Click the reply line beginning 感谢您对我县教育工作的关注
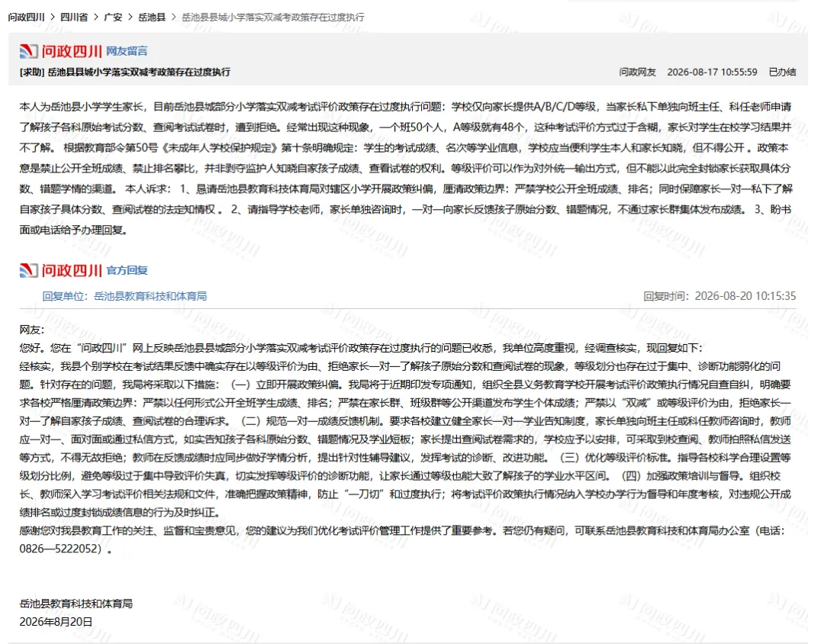The width and height of the screenshot is (824, 644). point(402,530)
